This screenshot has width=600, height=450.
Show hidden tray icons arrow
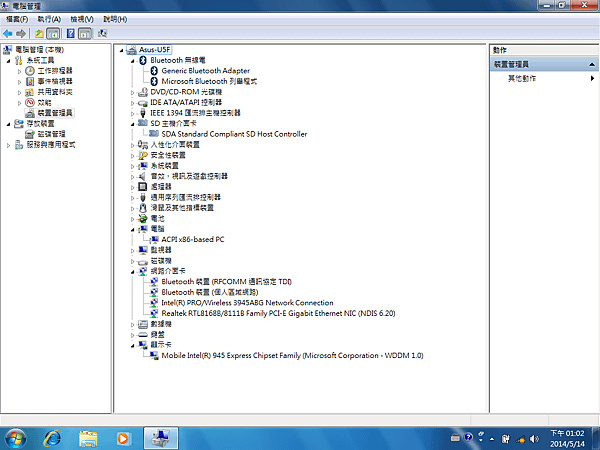(x=492, y=439)
